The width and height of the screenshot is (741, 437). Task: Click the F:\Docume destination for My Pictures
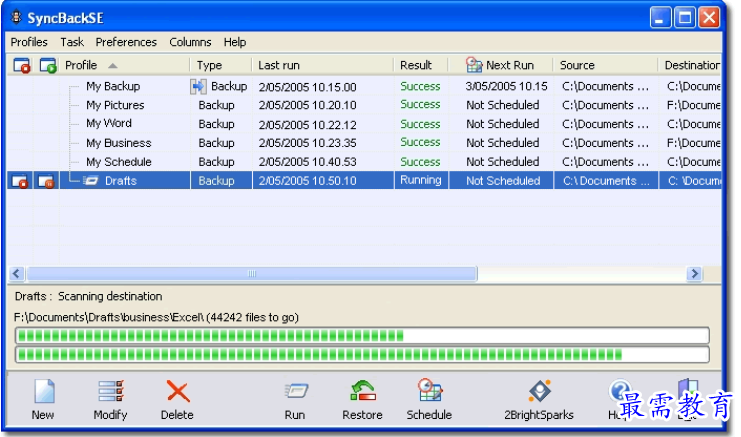pos(693,105)
